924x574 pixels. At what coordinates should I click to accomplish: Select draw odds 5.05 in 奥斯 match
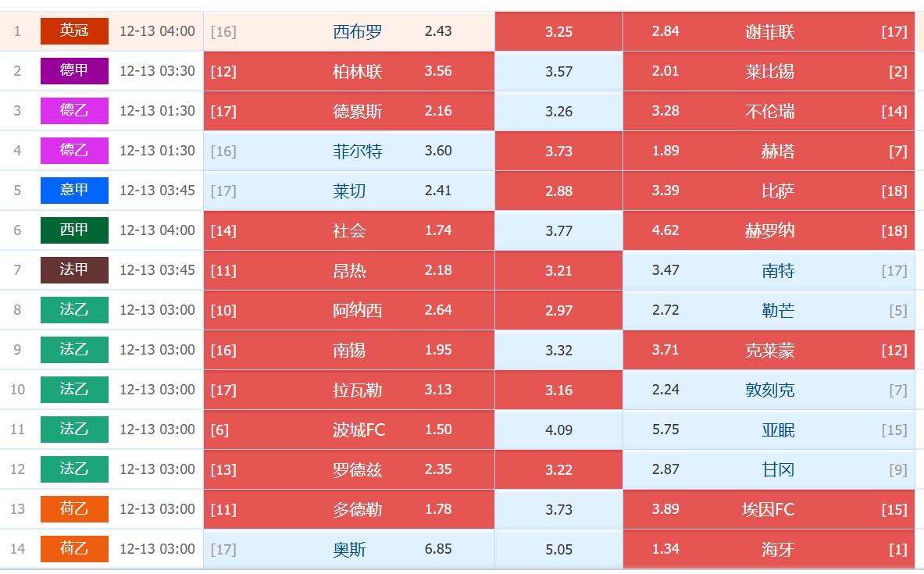pyautogui.click(x=558, y=550)
